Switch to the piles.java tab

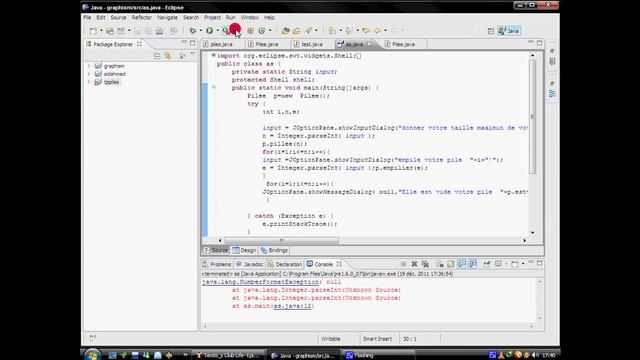222,44
